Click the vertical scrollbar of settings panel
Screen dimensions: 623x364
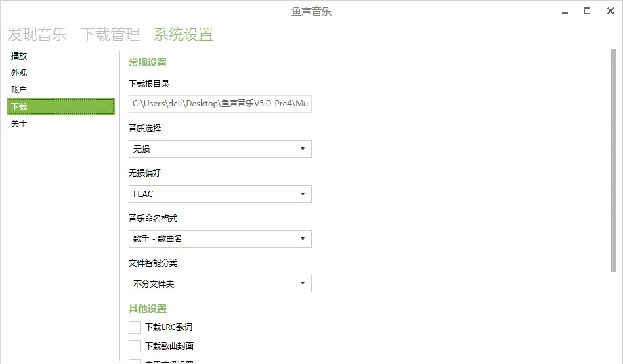tap(614, 161)
